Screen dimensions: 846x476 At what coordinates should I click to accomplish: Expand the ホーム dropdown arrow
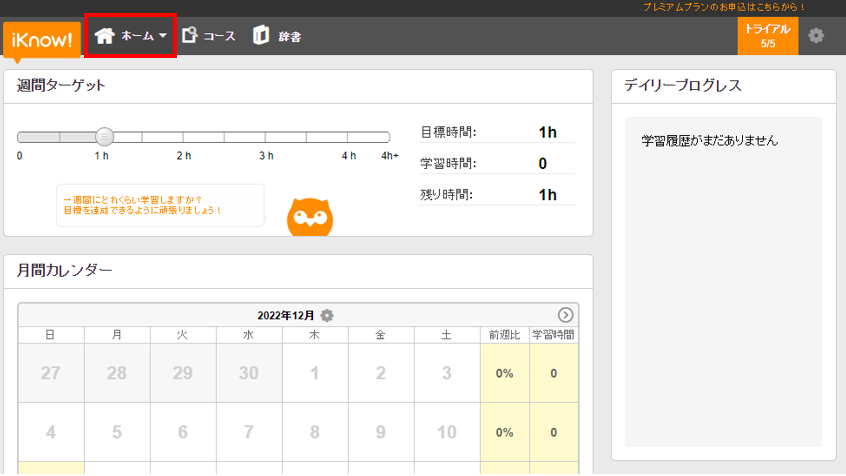pos(163,36)
